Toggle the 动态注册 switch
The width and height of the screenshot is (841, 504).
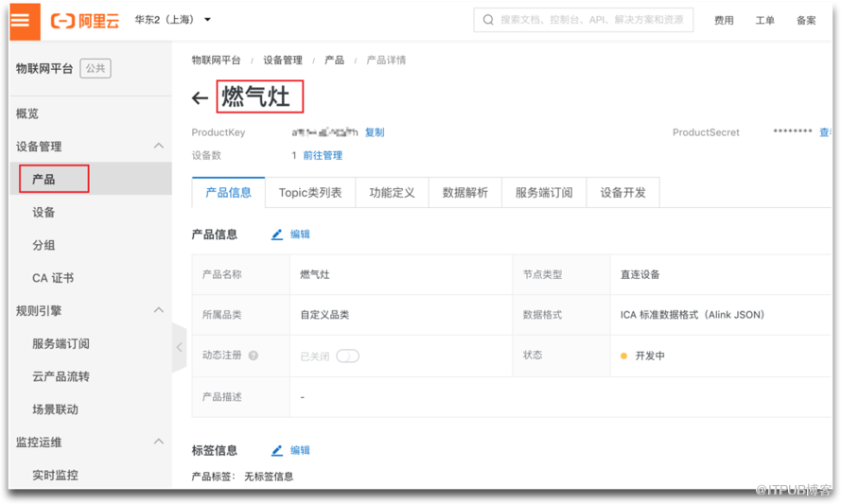coord(347,356)
